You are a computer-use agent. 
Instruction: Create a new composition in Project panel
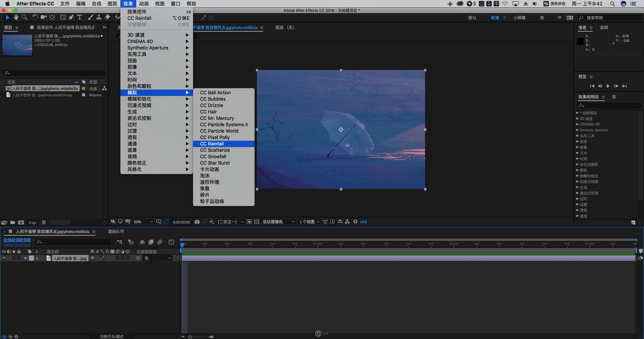coord(21,223)
